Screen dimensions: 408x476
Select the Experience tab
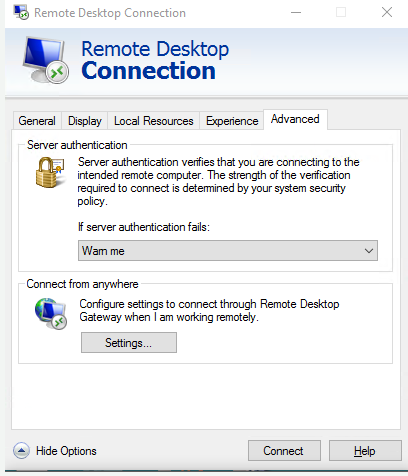[x=232, y=121]
